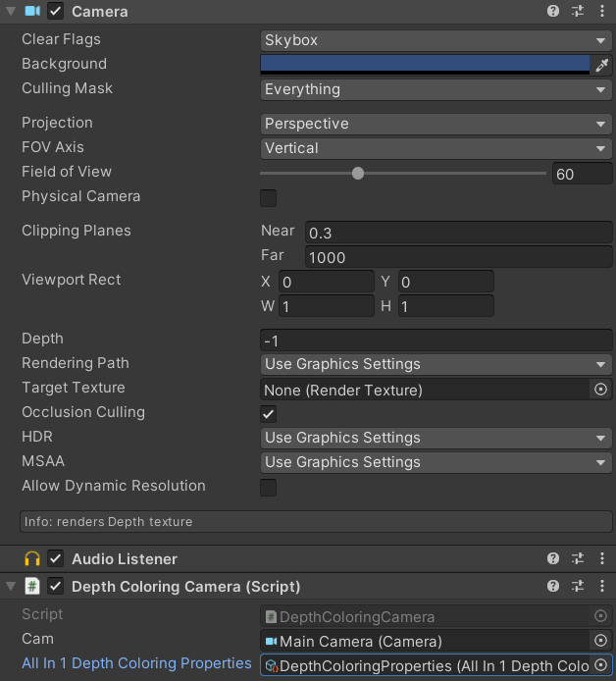Screen dimensions: 616x681
Task: Click Depth Coloring Camera (Script) title
Action: [185, 587]
